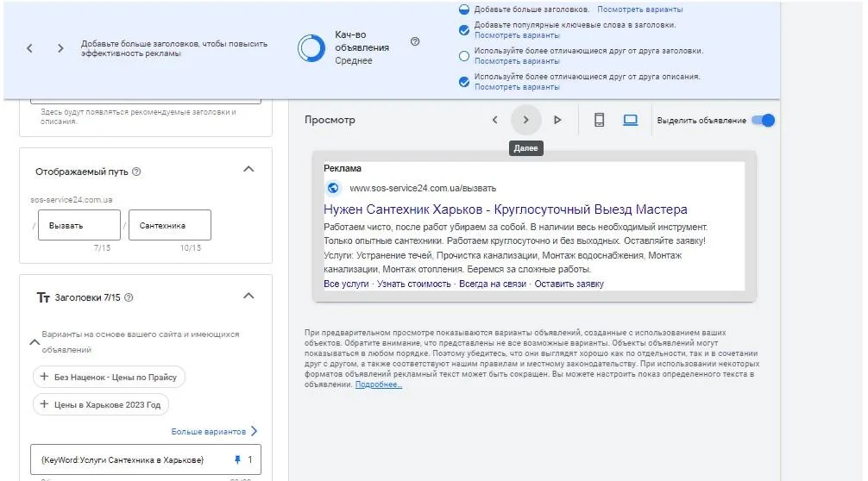Screen dimensions: 868x481
Task: Click the differing headlines empty status circle
Action: pos(464,56)
